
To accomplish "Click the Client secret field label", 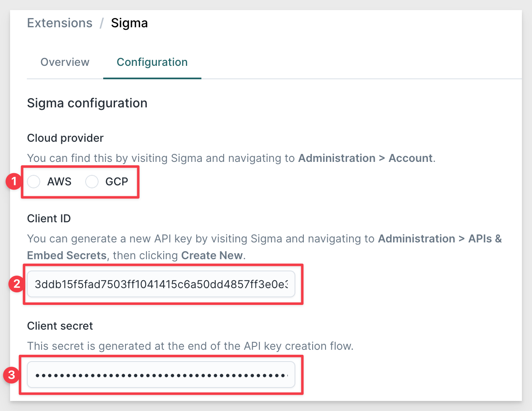I will point(60,326).
